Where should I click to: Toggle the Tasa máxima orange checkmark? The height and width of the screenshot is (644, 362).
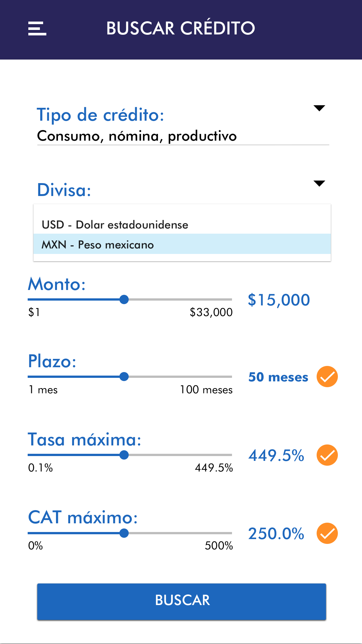[x=327, y=455]
